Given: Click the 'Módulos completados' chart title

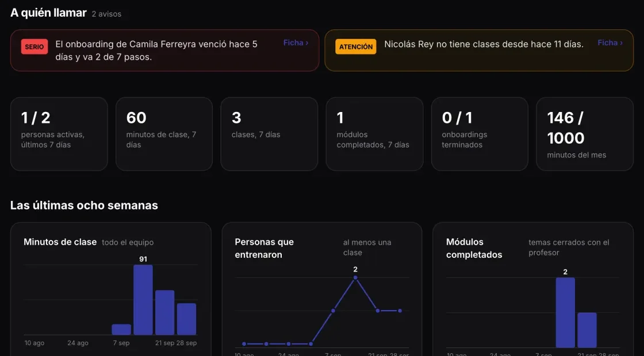Looking at the screenshot, I should point(474,248).
